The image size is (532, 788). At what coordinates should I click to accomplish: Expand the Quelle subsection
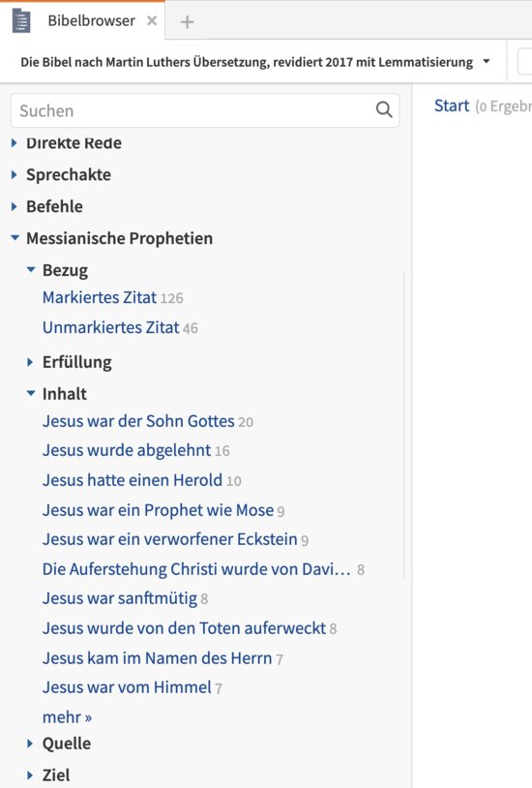click(x=30, y=743)
